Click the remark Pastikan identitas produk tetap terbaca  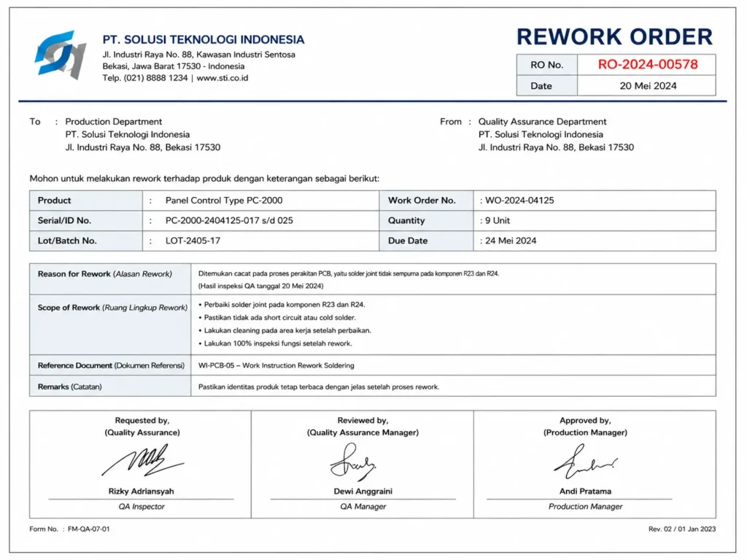pyautogui.click(x=319, y=386)
